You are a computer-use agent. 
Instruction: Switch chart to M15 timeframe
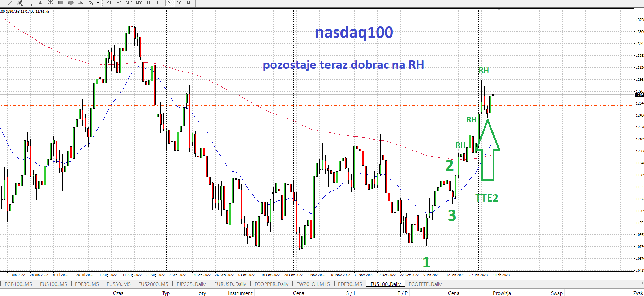click(x=129, y=3)
